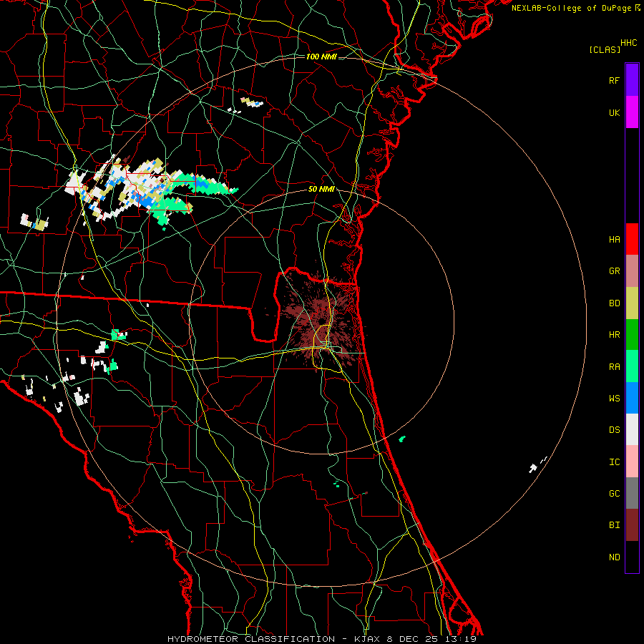Select the yellow BD legend swatch
The width and height of the screenshot is (644, 644).
pos(632,303)
